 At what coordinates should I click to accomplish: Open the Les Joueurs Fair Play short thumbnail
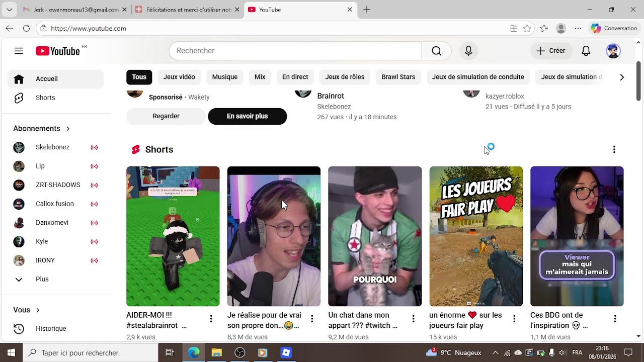point(476,236)
